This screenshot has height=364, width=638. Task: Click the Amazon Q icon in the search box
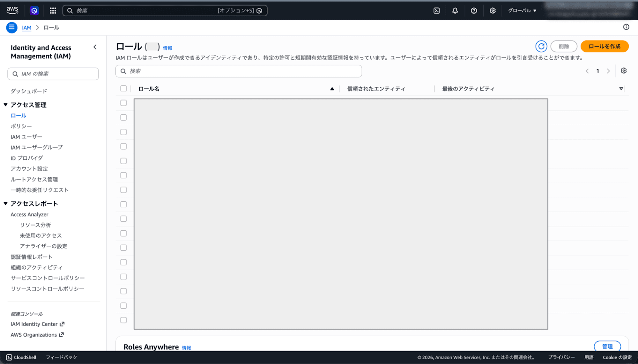pos(259,11)
